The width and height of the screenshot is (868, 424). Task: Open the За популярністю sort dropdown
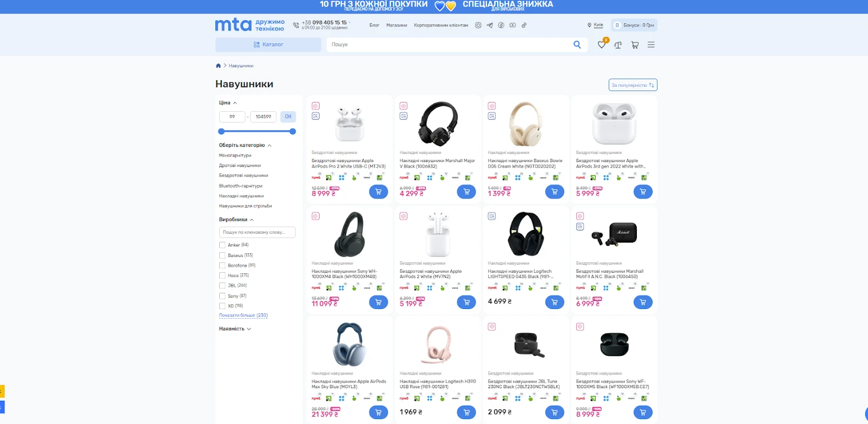pyautogui.click(x=633, y=85)
